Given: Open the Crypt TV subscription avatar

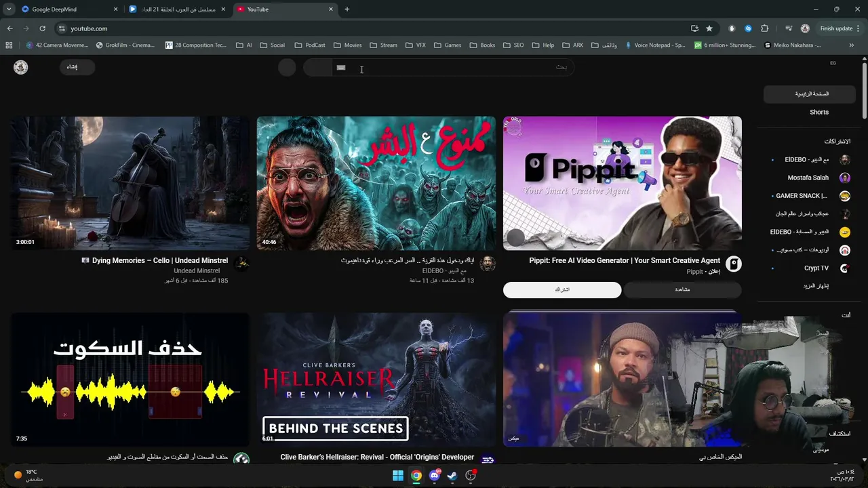Looking at the screenshot, I should pos(845,268).
